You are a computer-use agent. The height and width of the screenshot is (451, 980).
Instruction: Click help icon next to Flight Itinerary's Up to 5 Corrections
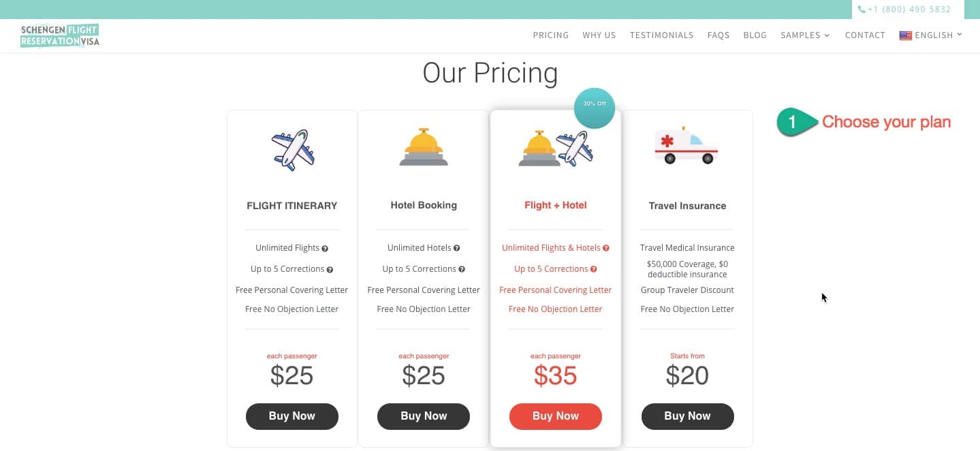pos(330,270)
